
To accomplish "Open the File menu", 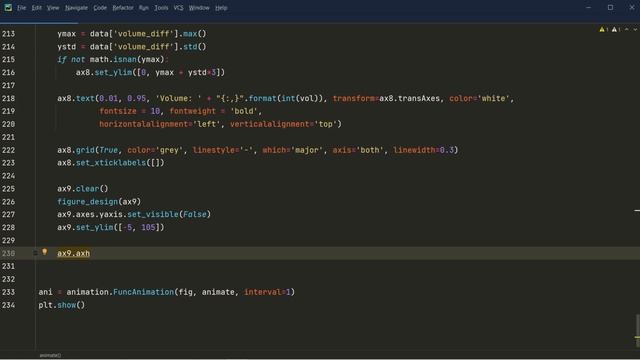I will coord(22,8).
